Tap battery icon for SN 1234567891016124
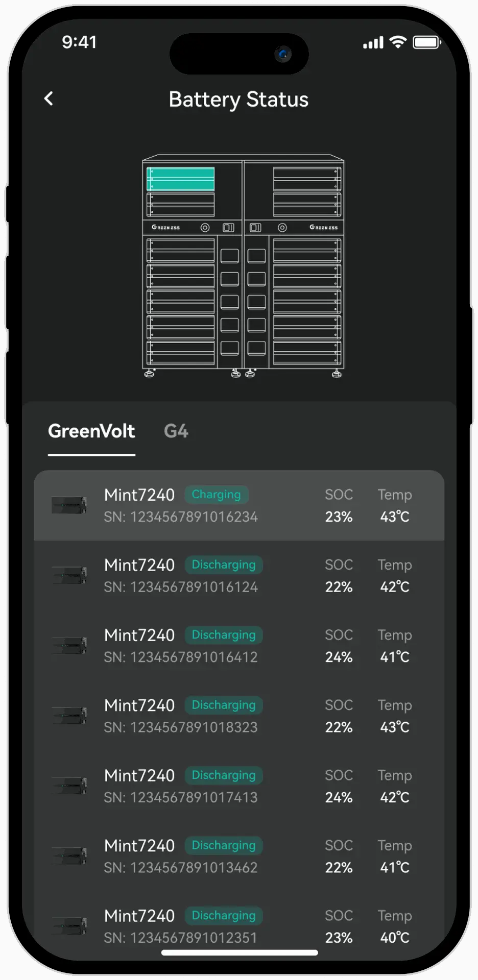 (x=69, y=575)
